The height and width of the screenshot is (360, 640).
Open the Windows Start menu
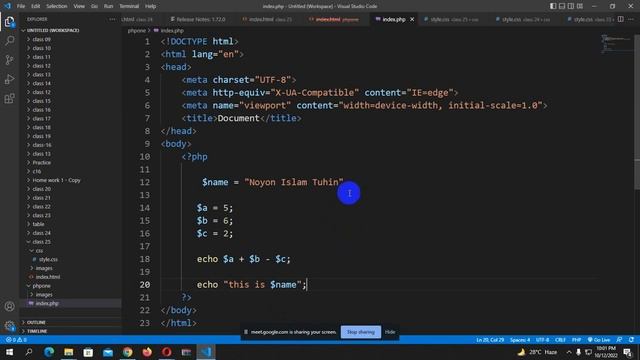coord(9,352)
